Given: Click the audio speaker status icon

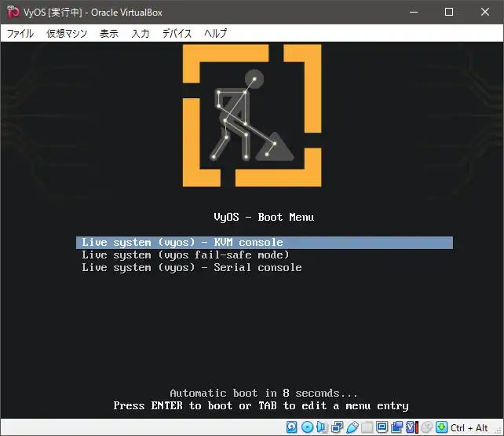Looking at the screenshot, I should point(322,427).
